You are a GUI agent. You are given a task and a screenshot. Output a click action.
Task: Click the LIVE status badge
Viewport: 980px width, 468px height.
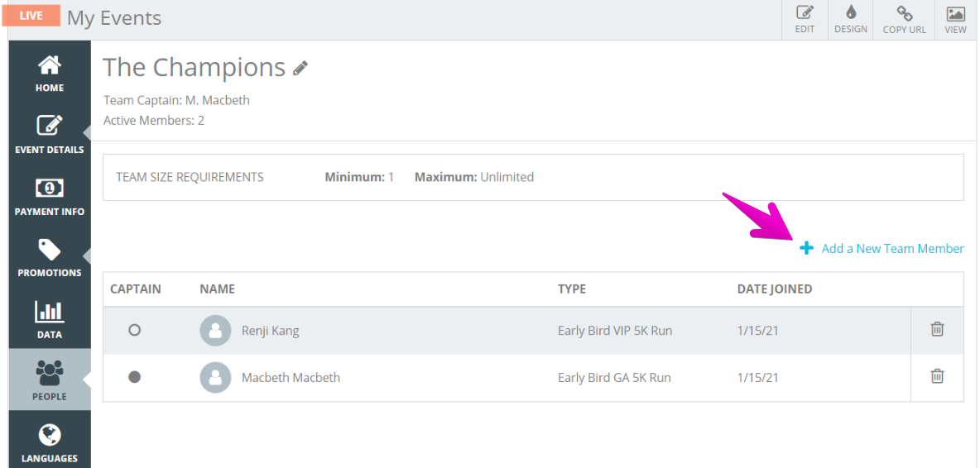(31, 16)
